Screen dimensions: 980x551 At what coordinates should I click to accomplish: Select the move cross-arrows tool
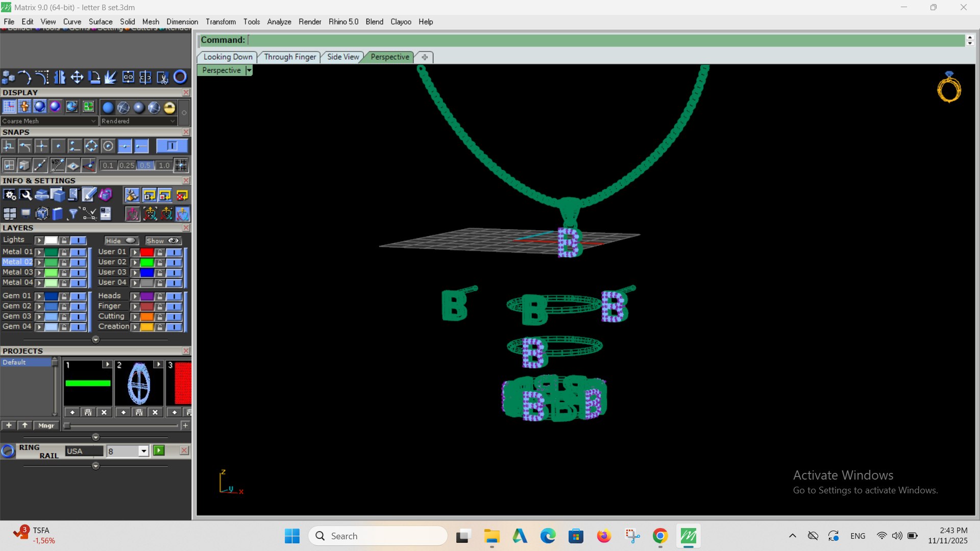point(77,77)
